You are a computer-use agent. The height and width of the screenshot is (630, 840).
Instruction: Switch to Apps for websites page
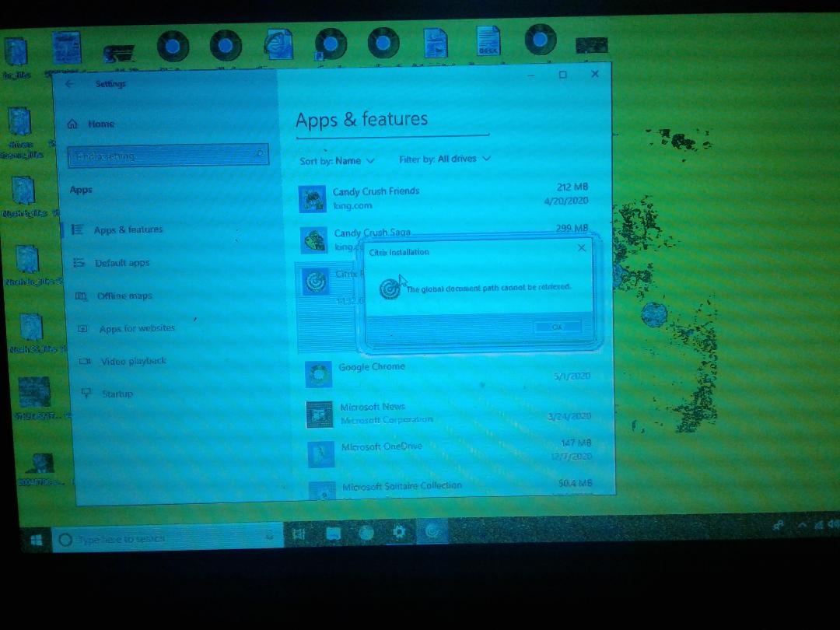[x=127, y=328]
